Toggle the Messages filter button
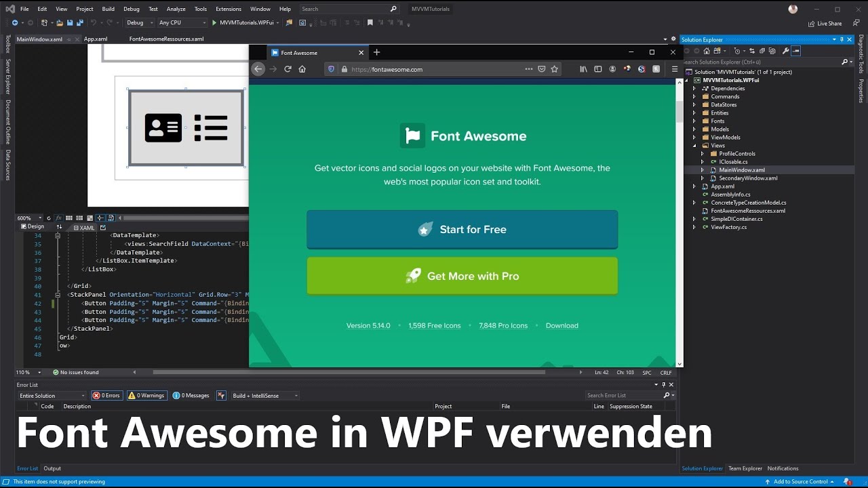Image resolution: width=868 pixels, height=488 pixels. point(191,395)
